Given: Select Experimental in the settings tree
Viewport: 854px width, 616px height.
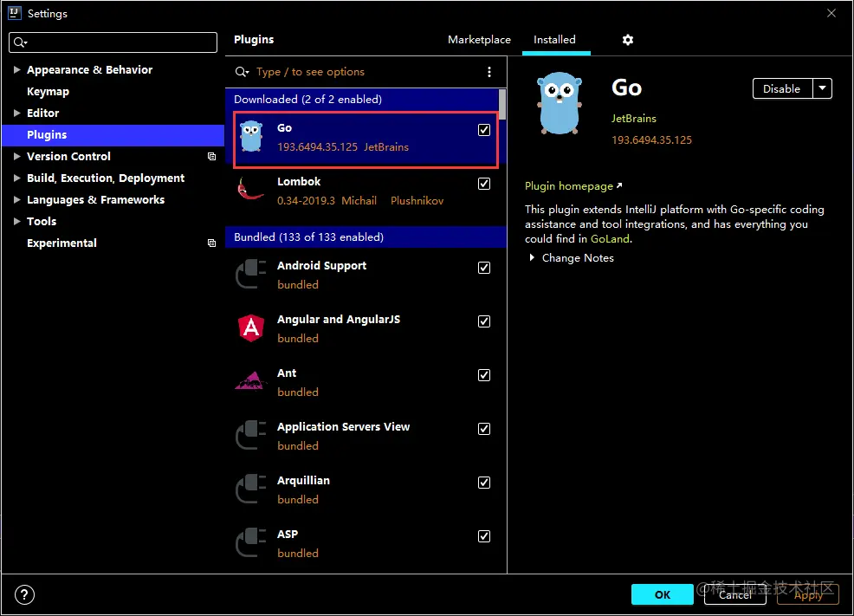Looking at the screenshot, I should (61, 243).
